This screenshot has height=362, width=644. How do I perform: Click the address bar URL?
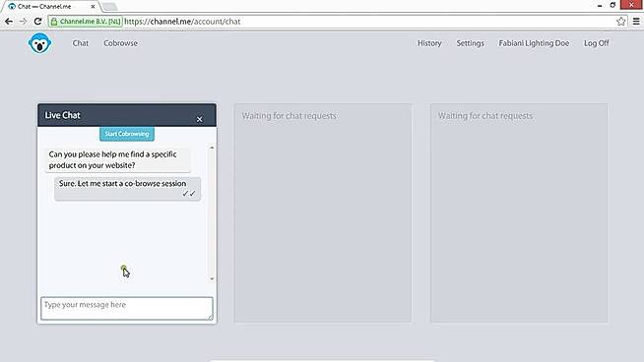pos(182,22)
